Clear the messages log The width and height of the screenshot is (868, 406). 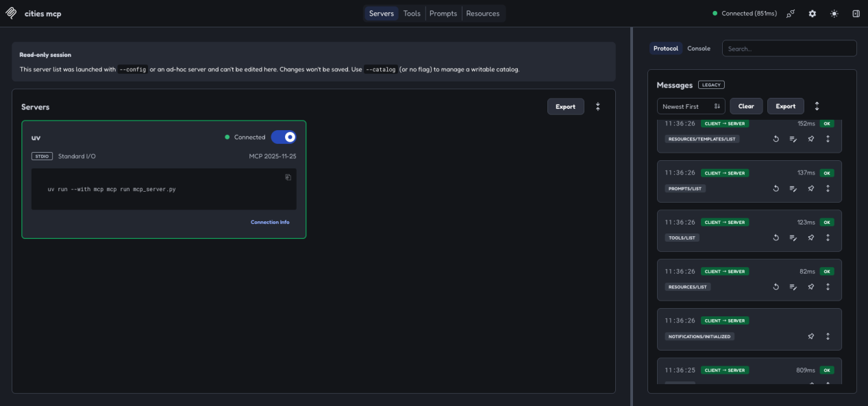pos(746,106)
